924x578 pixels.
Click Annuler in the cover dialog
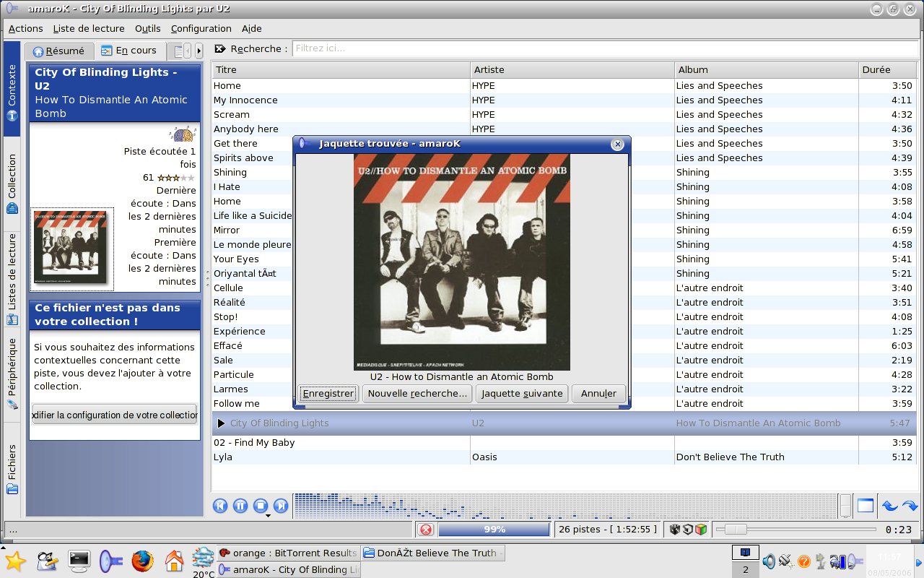click(598, 394)
